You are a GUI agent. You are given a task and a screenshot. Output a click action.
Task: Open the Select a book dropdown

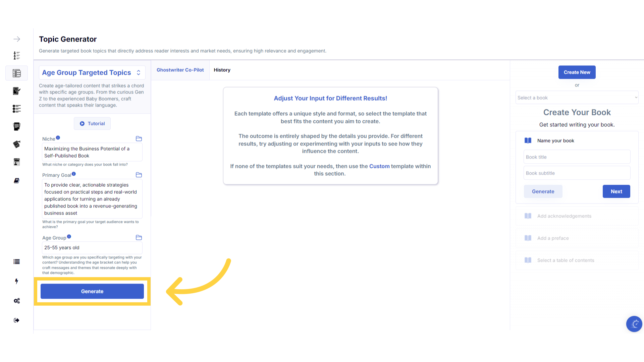577,98
